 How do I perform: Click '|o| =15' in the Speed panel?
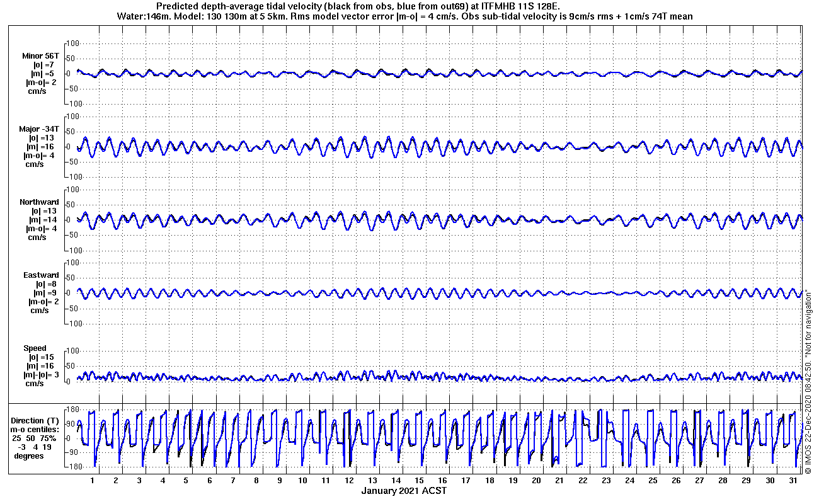coord(43,357)
